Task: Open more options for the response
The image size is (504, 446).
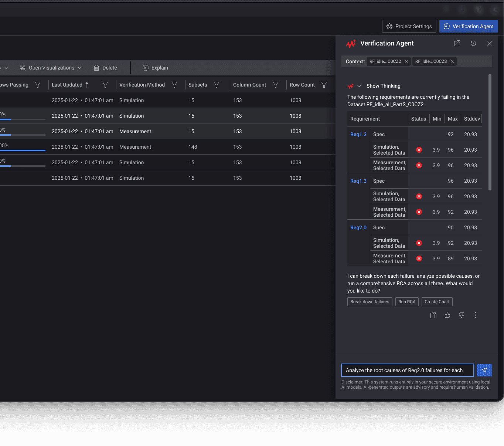Action: click(x=476, y=315)
